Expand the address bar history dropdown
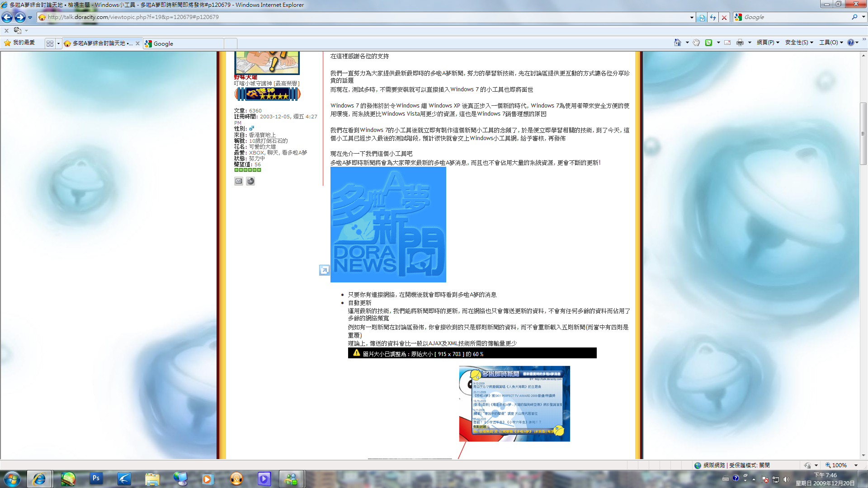This screenshot has height=488, width=868. click(x=692, y=18)
